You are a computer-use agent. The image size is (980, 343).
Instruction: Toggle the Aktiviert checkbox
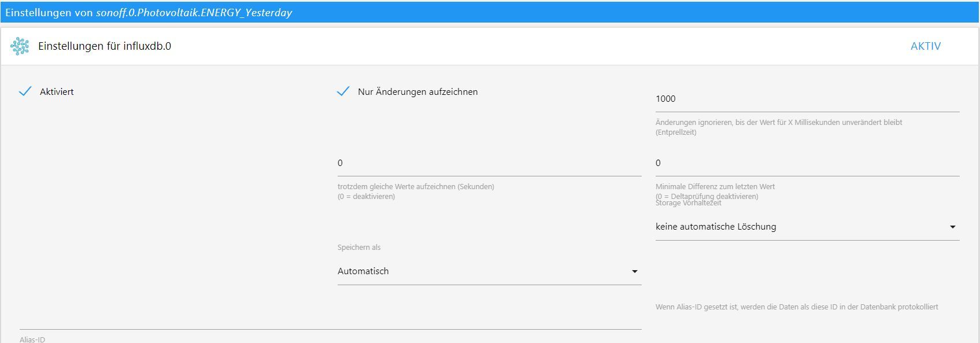(25, 91)
